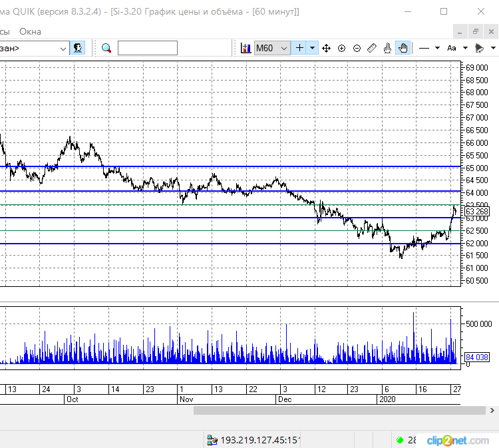
Task: Click the Dec month label on time axis
Action: tap(285, 399)
